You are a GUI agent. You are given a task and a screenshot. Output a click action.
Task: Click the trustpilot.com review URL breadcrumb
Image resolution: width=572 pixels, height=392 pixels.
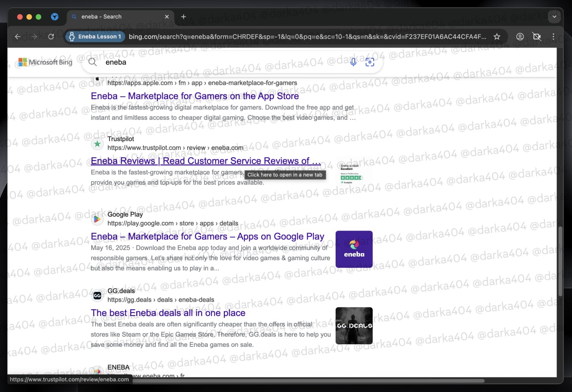click(175, 148)
